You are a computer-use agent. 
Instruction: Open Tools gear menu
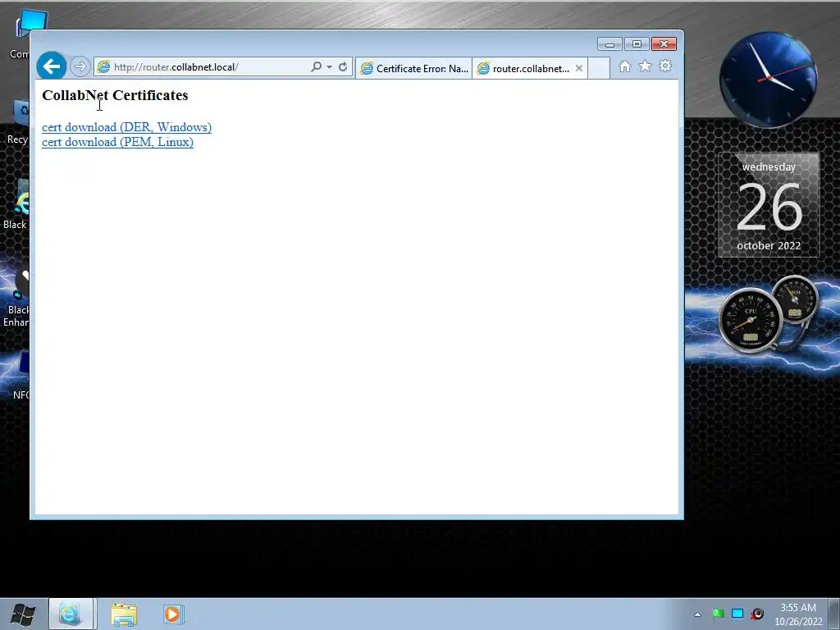coord(665,66)
